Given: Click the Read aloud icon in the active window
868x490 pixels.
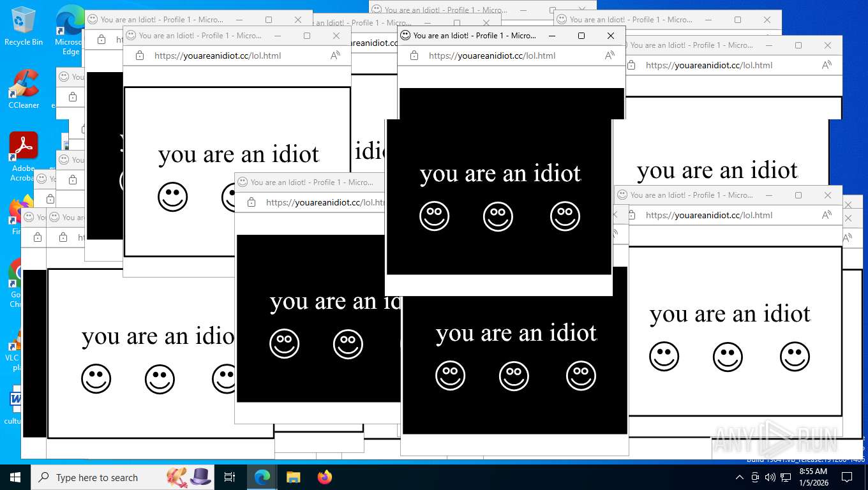Looking at the screenshot, I should 610,56.
